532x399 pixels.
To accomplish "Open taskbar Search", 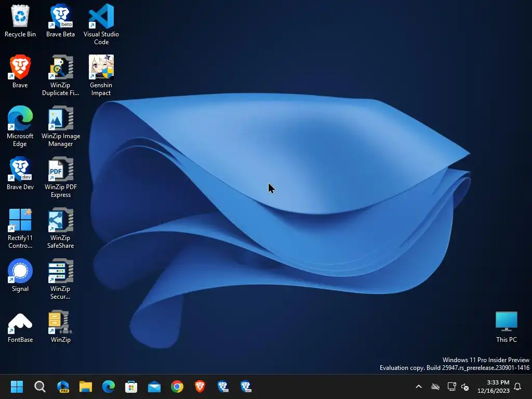I will (x=39, y=387).
